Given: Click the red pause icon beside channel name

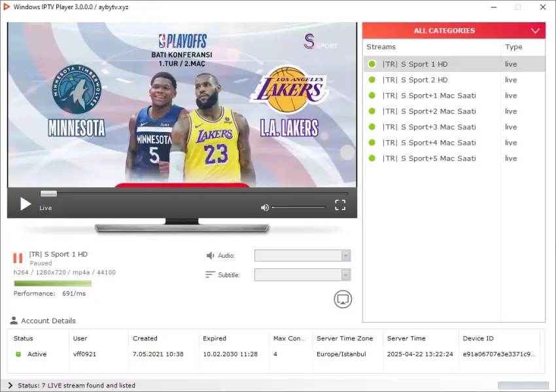Looking at the screenshot, I should [18, 258].
